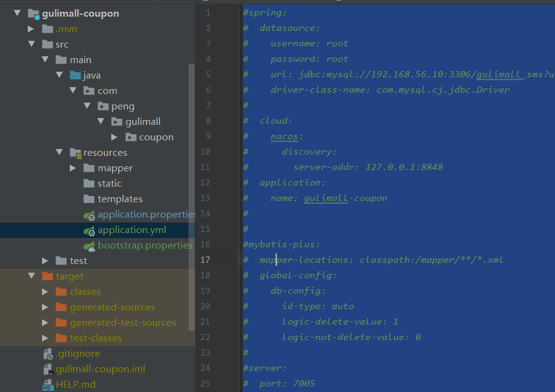Select .gitignore in the project tree
Image resolution: width=555 pixels, height=392 pixels.
tap(78, 354)
